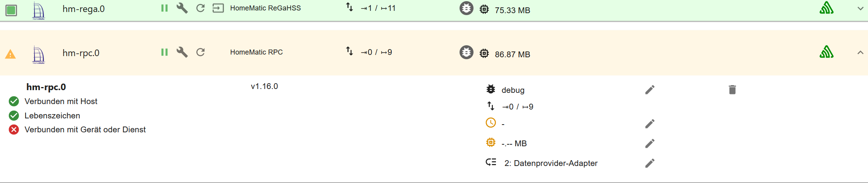Restart the hm-rega.0 instance
868x183 pixels.
point(200,8)
